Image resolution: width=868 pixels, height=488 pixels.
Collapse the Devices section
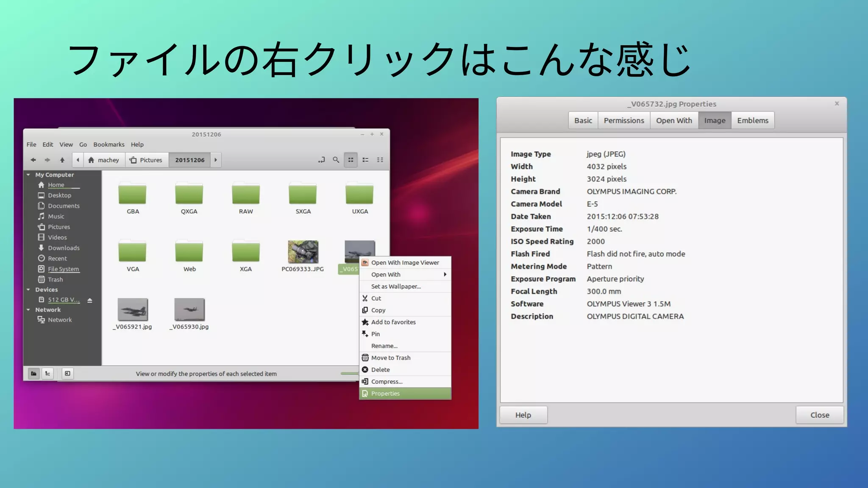point(28,290)
